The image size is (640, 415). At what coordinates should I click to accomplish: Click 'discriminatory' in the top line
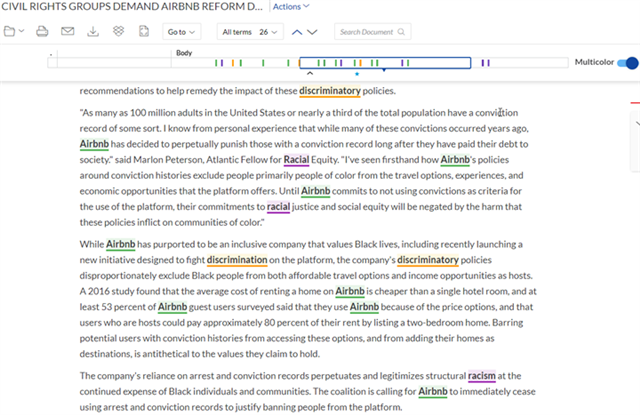click(330, 91)
